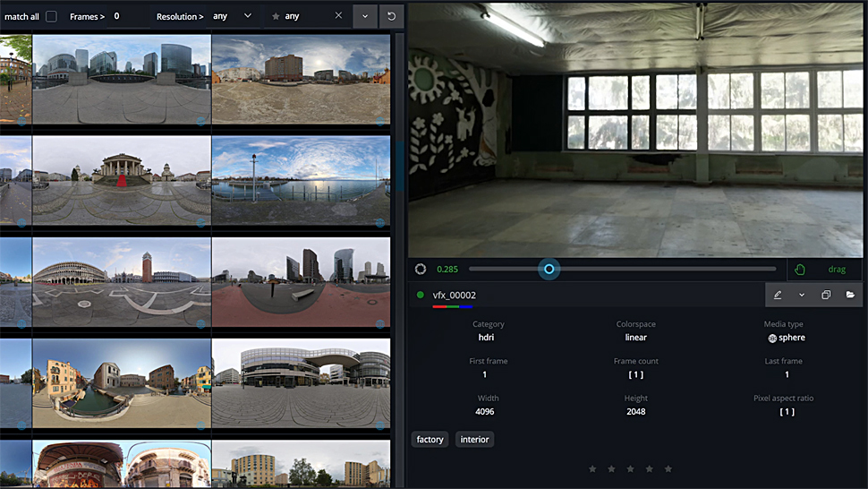
Task: Click the interior tag
Action: point(474,439)
